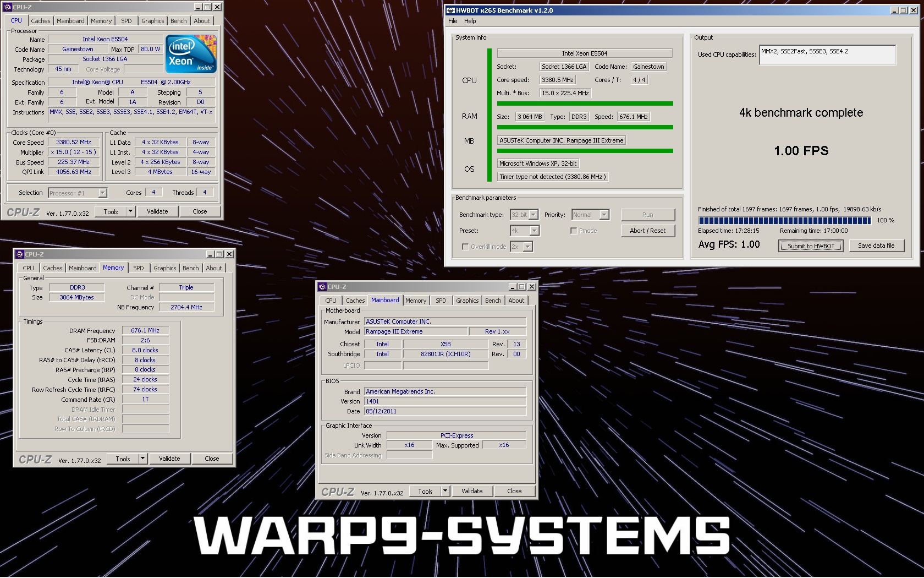Close the CPU-Z Mainboard window via X
The height and width of the screenshot is (578, 924).
coord(532,287)
